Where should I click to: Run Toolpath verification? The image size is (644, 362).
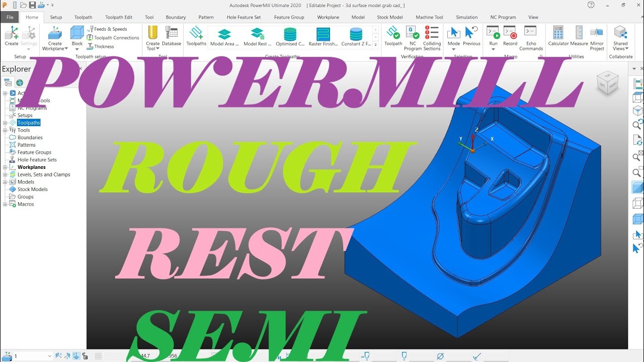(393, 36)
